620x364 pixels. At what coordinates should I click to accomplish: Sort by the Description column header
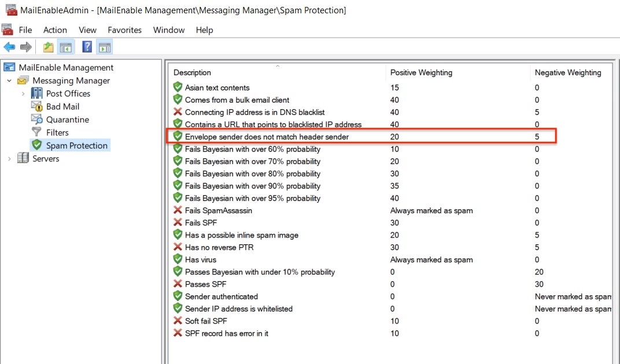[278, 72]
